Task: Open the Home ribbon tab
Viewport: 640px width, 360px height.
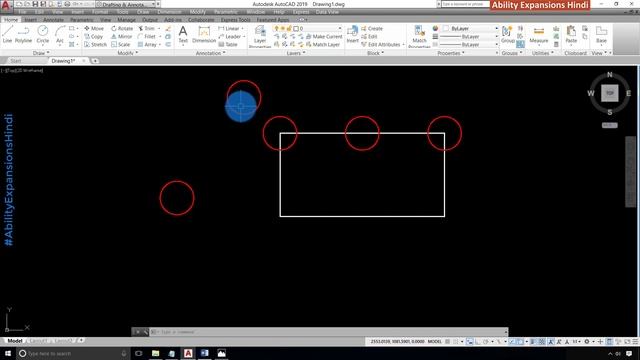Action: click(11, 20)
